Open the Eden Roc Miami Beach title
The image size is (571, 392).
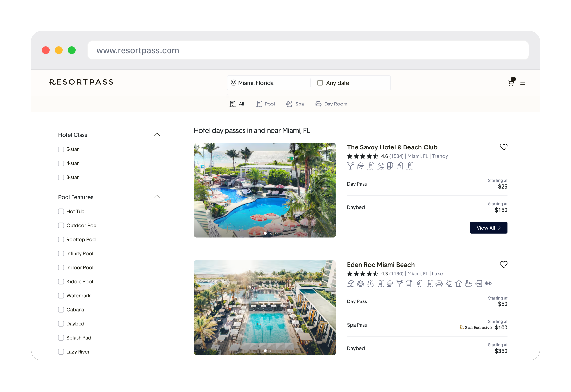pos(381,265)
